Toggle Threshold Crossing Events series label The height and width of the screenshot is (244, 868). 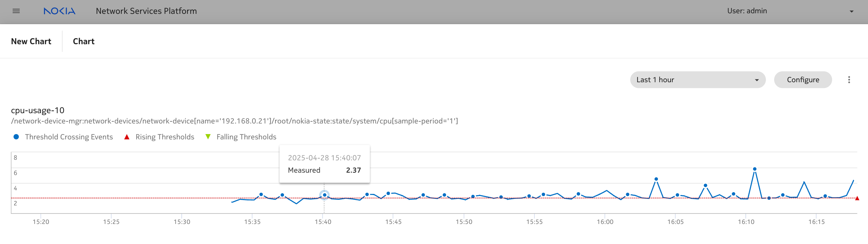69,137
